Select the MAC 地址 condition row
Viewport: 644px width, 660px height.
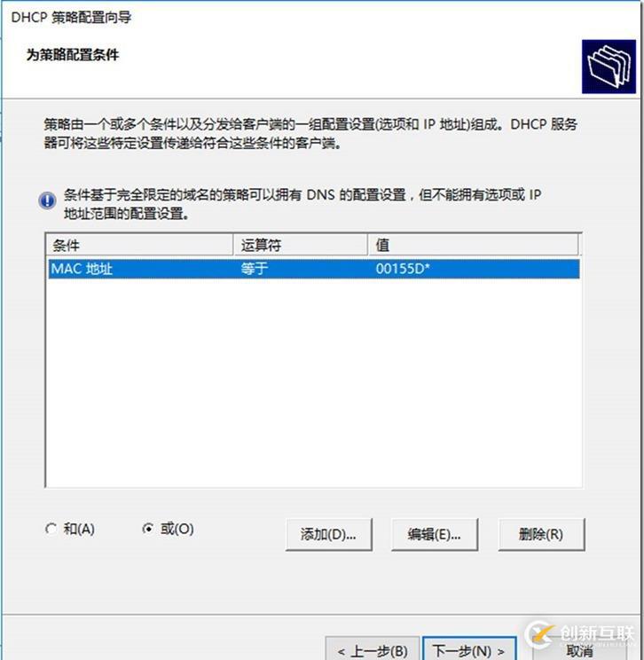(x=314, y=269)
